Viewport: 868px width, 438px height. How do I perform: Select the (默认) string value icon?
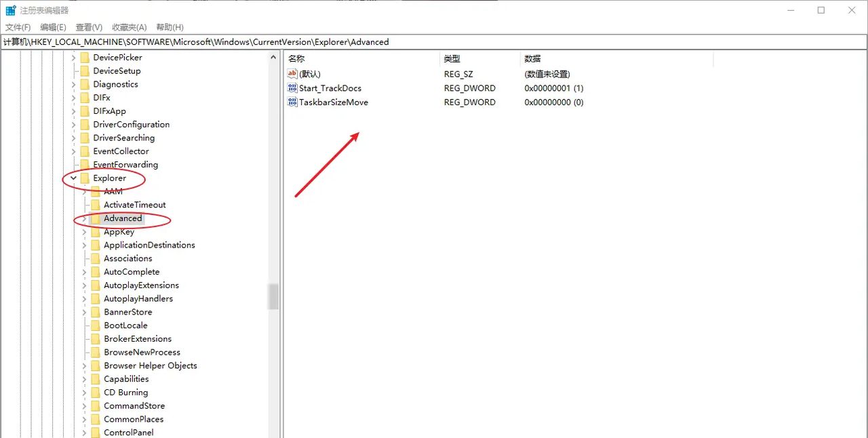click(292, 74)
